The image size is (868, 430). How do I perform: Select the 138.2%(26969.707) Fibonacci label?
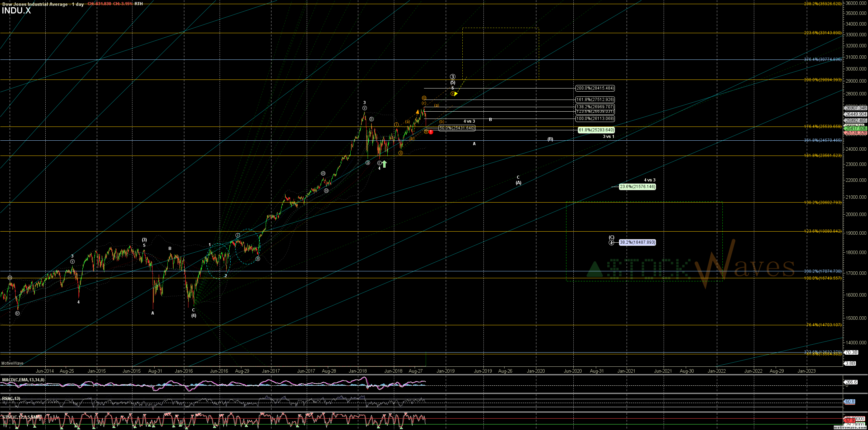pyautogui.click(x=595, y=107)
